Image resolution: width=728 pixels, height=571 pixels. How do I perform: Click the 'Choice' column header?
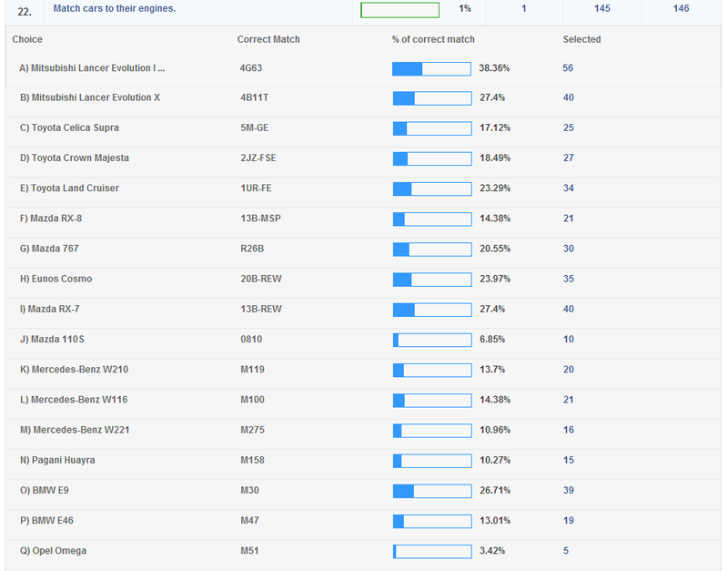point(27,39)
